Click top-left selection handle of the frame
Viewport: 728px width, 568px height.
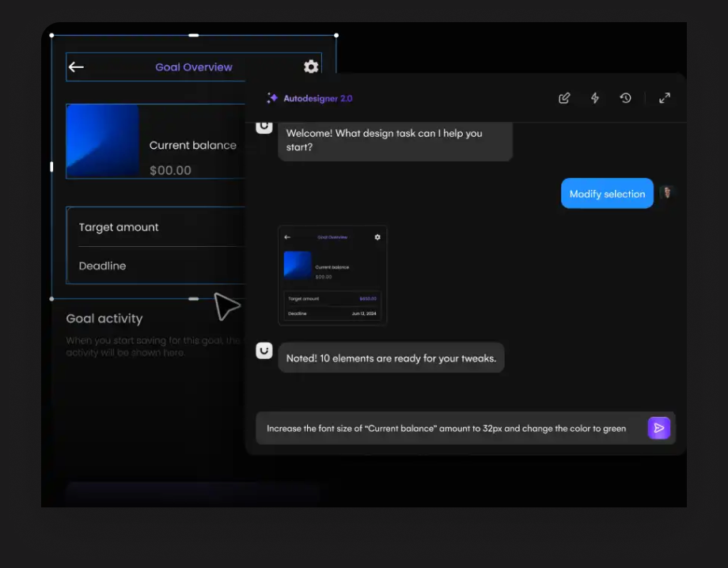click(x=51, y=36)
